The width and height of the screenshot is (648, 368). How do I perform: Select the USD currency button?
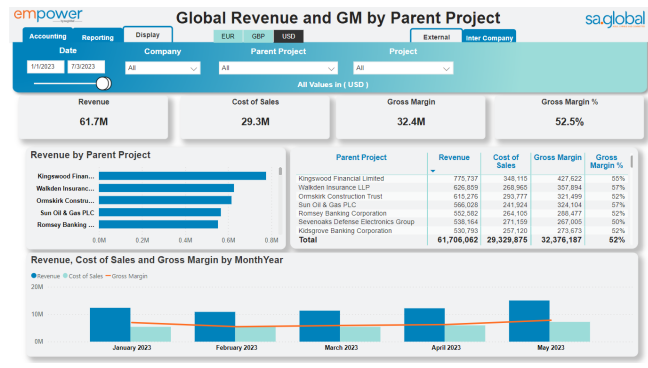click(288, 36)
